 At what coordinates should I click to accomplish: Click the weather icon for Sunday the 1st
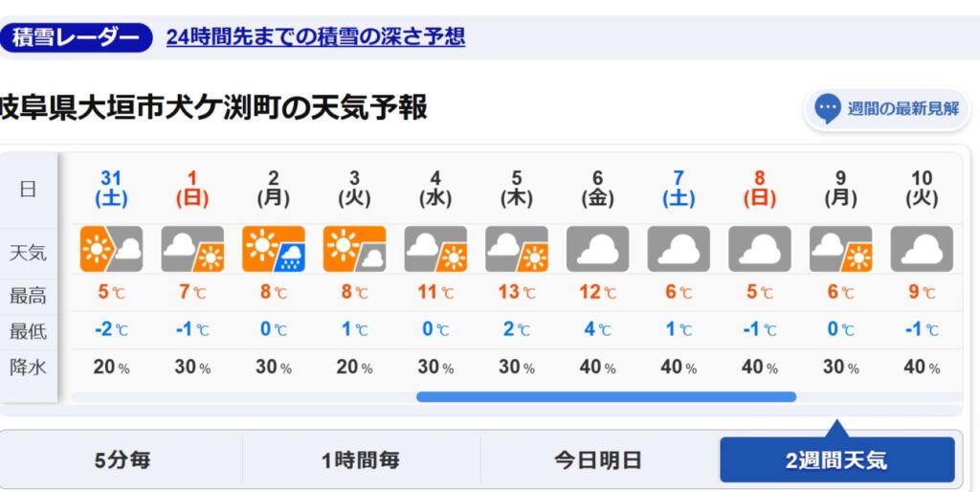pos(192,249)
